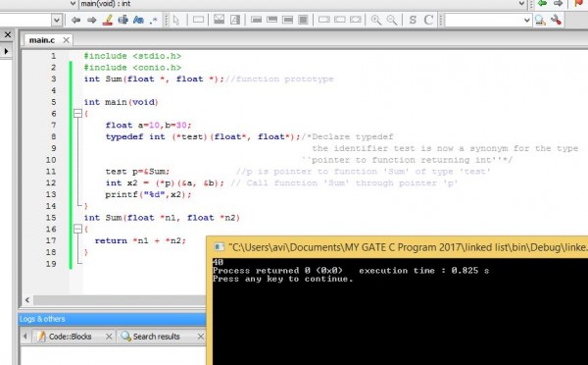The image size is (588, 365).
Task: Collapse the main function fold at line 6
Action: (77, 114)
